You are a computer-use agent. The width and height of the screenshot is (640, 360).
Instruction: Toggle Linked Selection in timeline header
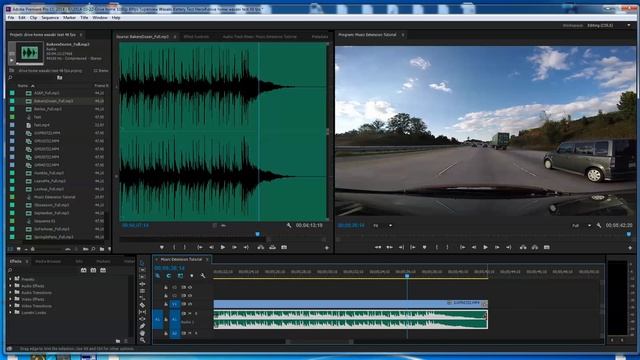180,276
